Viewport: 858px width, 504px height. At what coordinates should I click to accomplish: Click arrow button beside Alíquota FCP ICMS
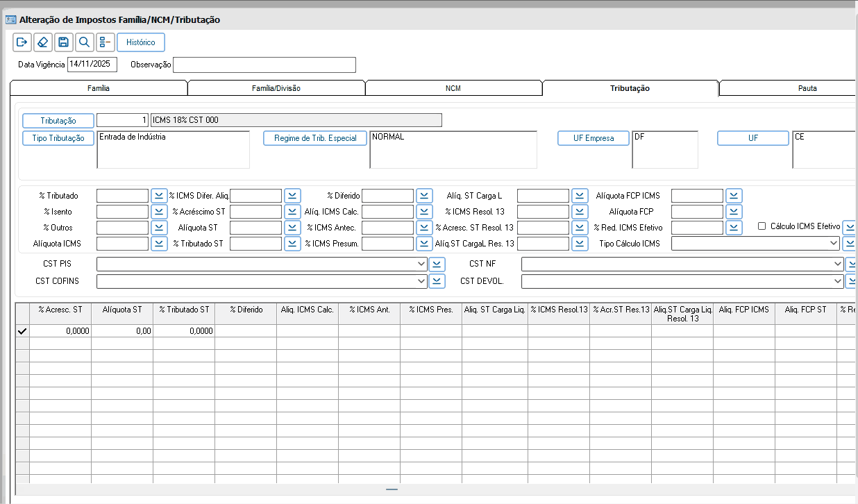[734, 196]
